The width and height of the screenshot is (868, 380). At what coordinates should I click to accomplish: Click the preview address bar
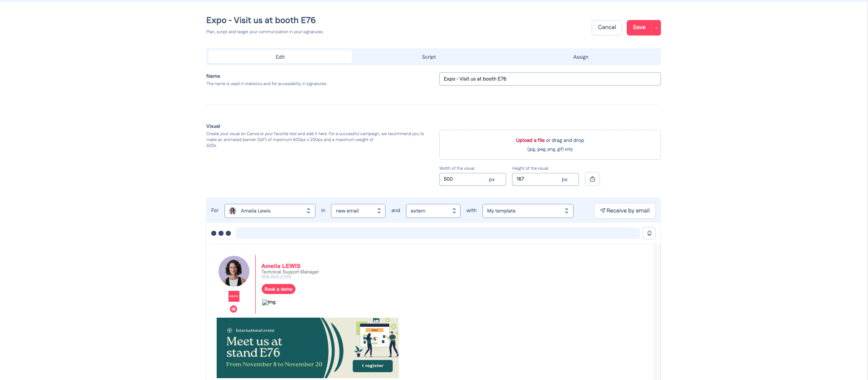[x=437, y=233]
